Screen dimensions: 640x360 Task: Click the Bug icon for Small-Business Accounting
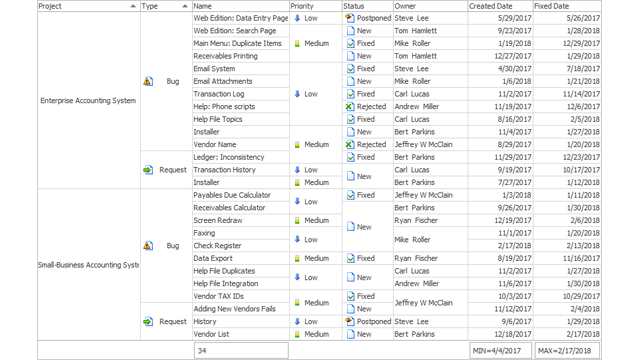[x=148, y=246]
